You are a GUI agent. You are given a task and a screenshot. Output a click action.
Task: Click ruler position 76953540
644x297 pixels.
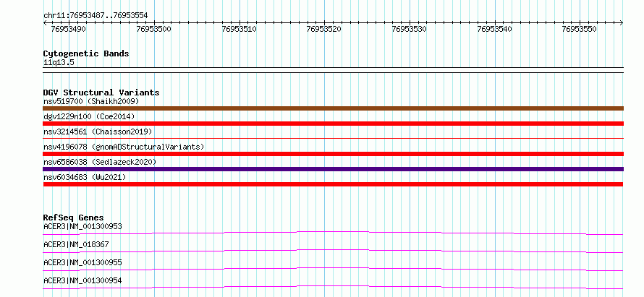pyautogui.click(x=494, y=29)
